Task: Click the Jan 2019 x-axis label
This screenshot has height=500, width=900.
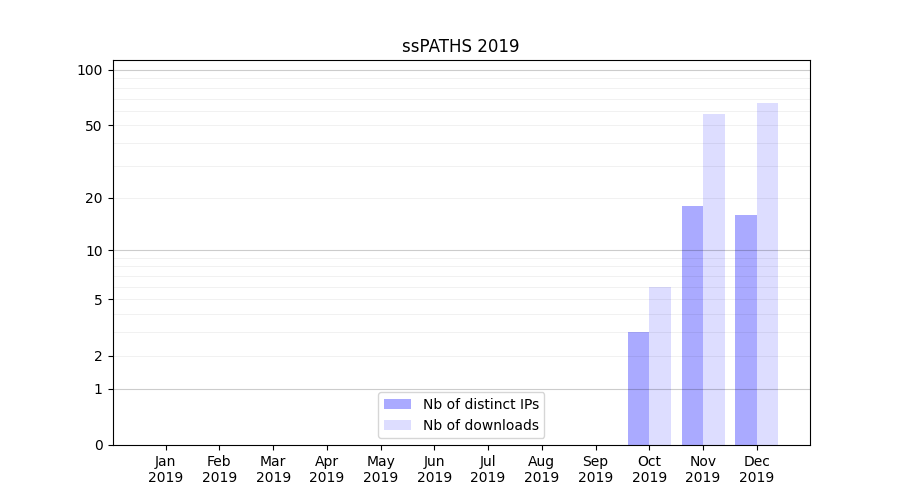Action: point(166,469)
